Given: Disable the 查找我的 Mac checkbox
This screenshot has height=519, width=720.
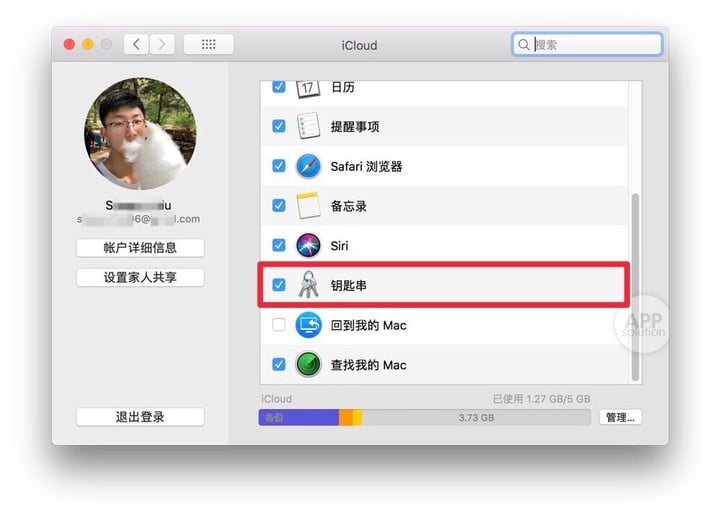Looking at the screenshot, I should coord(279,365).
